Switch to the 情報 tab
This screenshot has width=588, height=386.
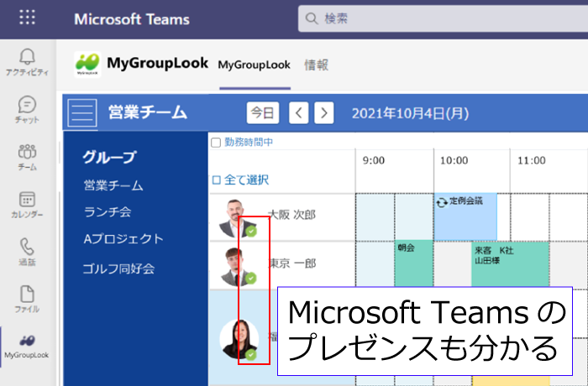316,65
